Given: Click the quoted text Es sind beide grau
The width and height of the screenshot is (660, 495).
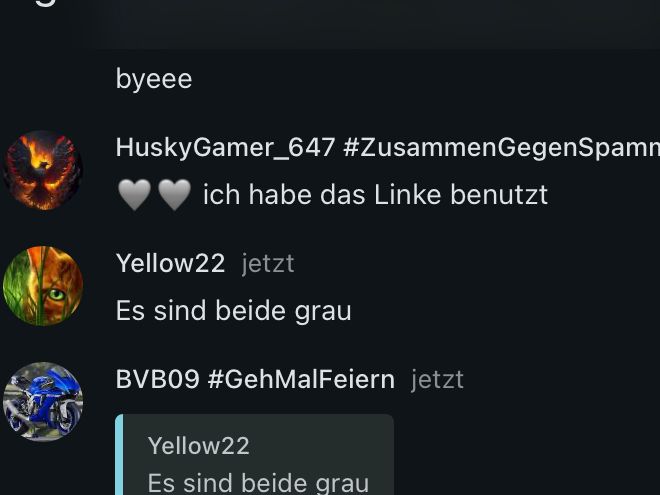Looking at the screenshot, I should tap(258, 483).
